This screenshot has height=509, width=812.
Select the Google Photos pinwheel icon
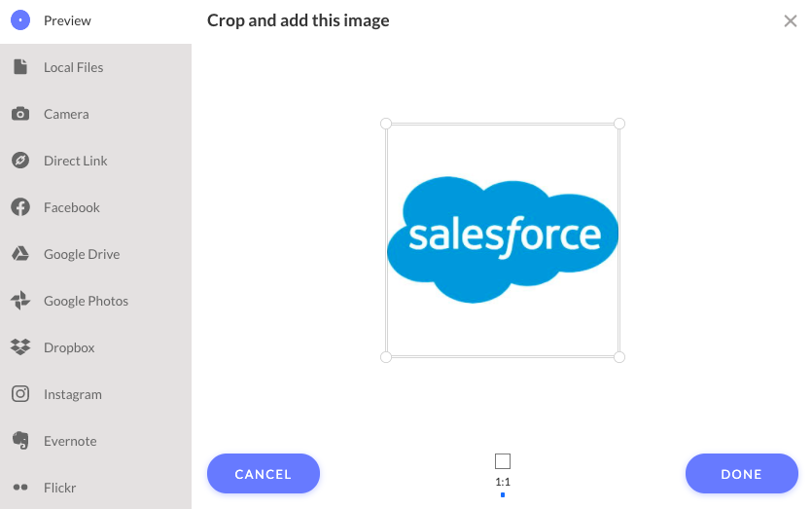(20, 300)
